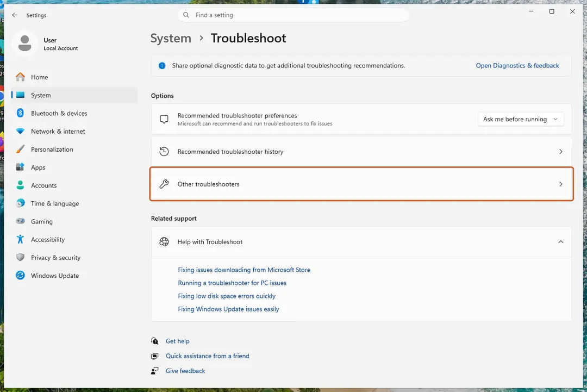Open Privacy & security settings
Screen dimensions: 587x392
(74, 257)
